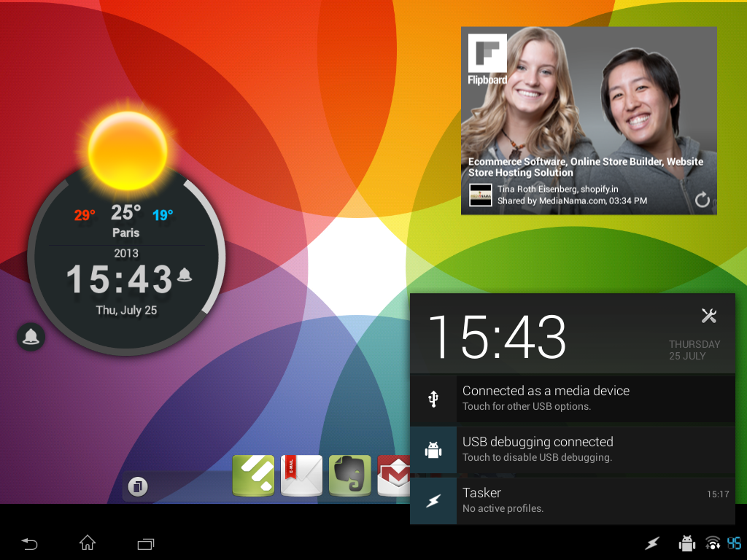
Task: Tap 'THURSDAY 25 JULY' date
Action: 694,350
